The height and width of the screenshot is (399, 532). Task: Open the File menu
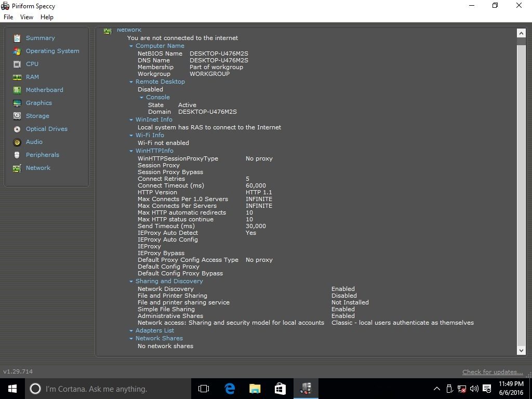[8, 17]
